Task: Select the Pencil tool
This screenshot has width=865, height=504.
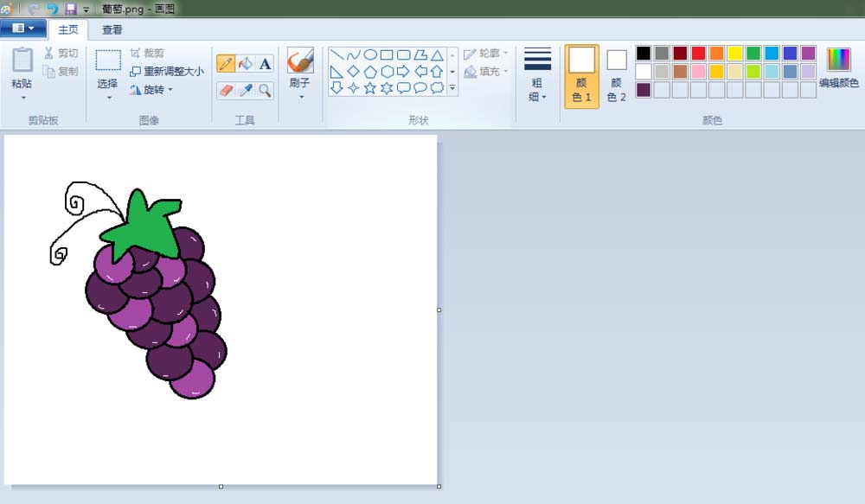Action: click(226, 64)
